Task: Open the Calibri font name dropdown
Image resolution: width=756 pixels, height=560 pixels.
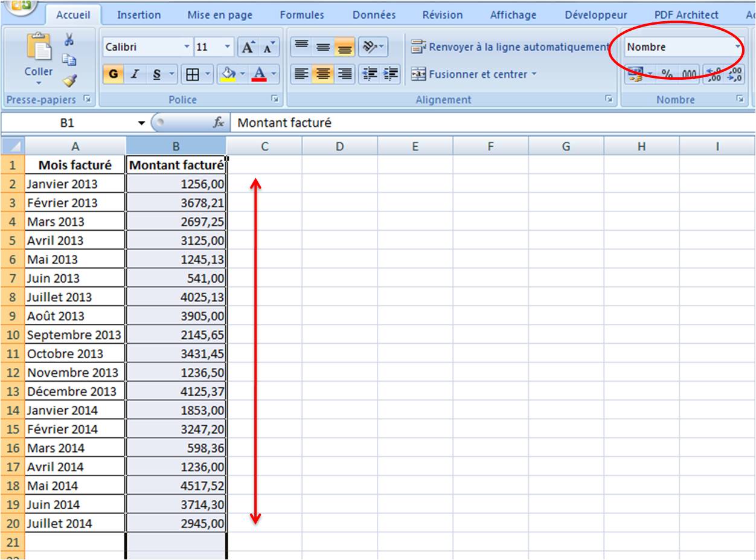Action: click(187, 47)
